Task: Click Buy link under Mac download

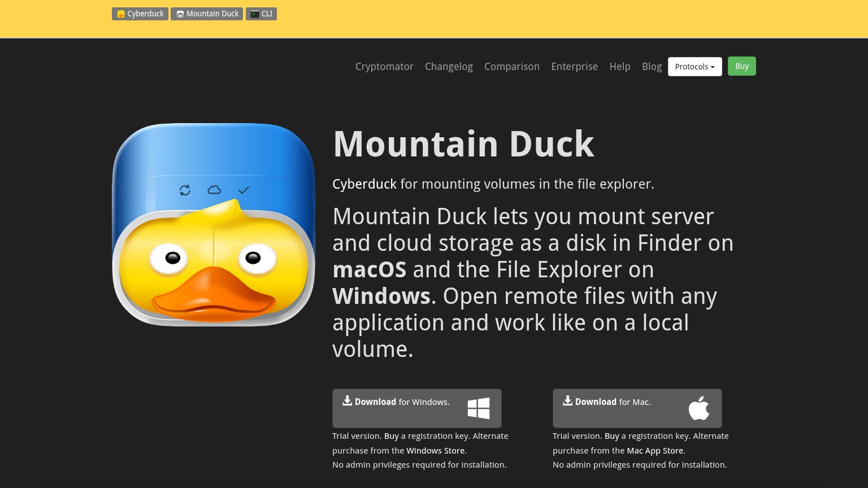Action: pyautogui.click(x=611, y=436)
